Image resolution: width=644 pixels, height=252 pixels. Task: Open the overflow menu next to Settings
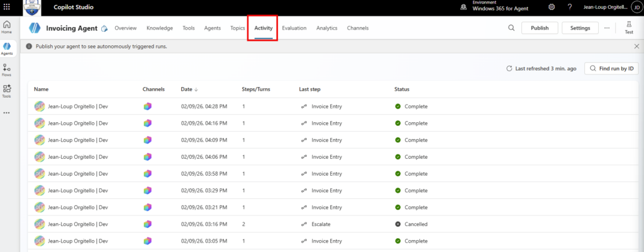click(x=606, y=28)
